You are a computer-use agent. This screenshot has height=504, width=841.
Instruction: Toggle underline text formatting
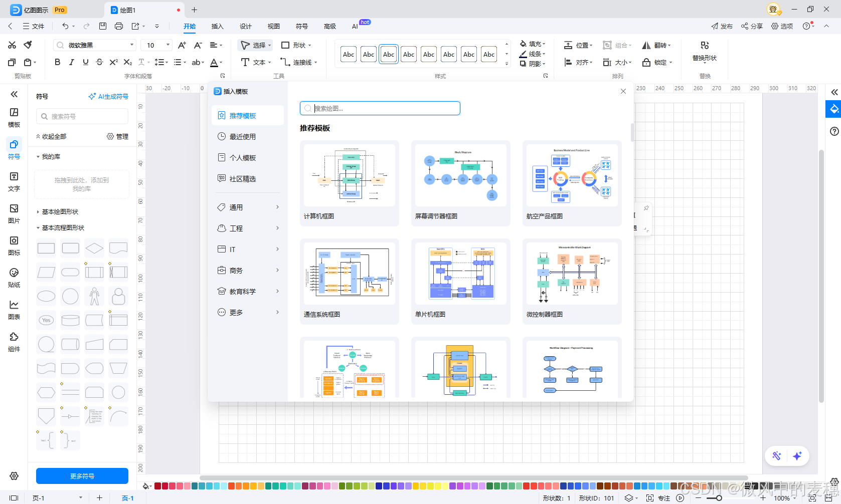pos(86,62)
